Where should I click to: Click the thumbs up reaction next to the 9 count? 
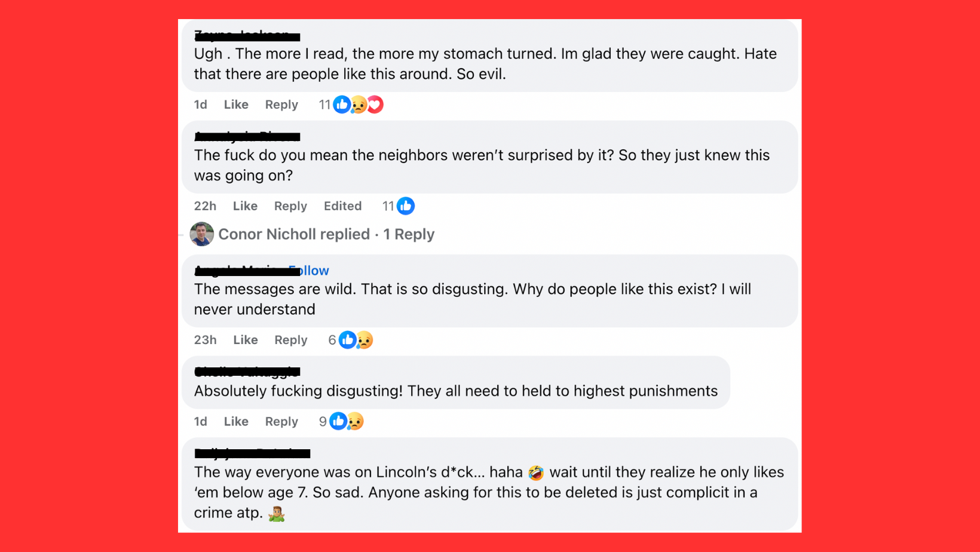(338, 421)
